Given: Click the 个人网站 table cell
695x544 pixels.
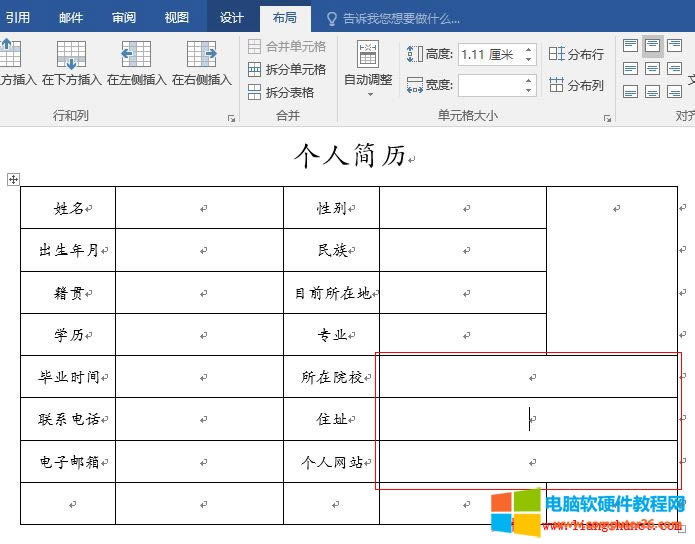Looking at the screenshot, I should (x=332, y=462).
